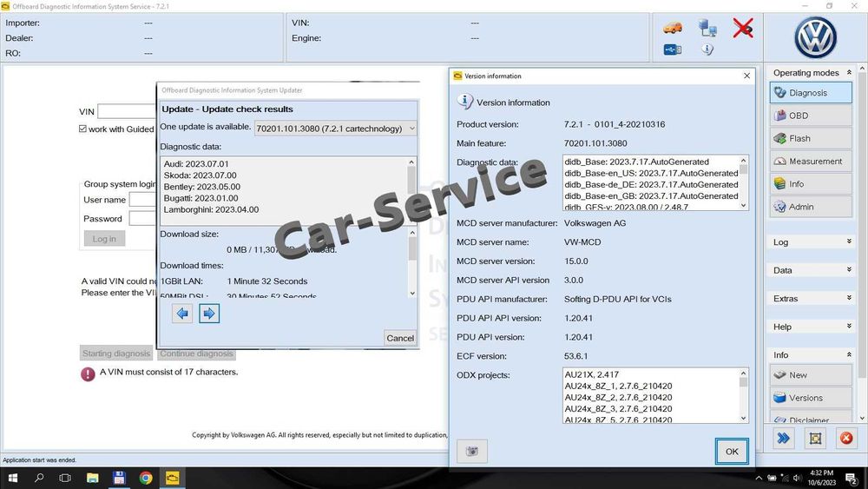Expand the Help section
Image resolution: width=868 pixels, height=489 pixels.
849,327
